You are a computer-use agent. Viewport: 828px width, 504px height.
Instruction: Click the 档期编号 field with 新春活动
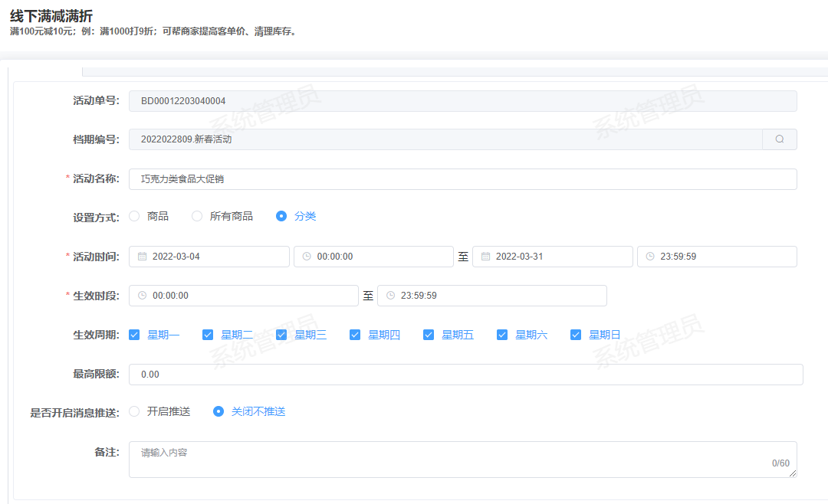click(x=445, y=139)
